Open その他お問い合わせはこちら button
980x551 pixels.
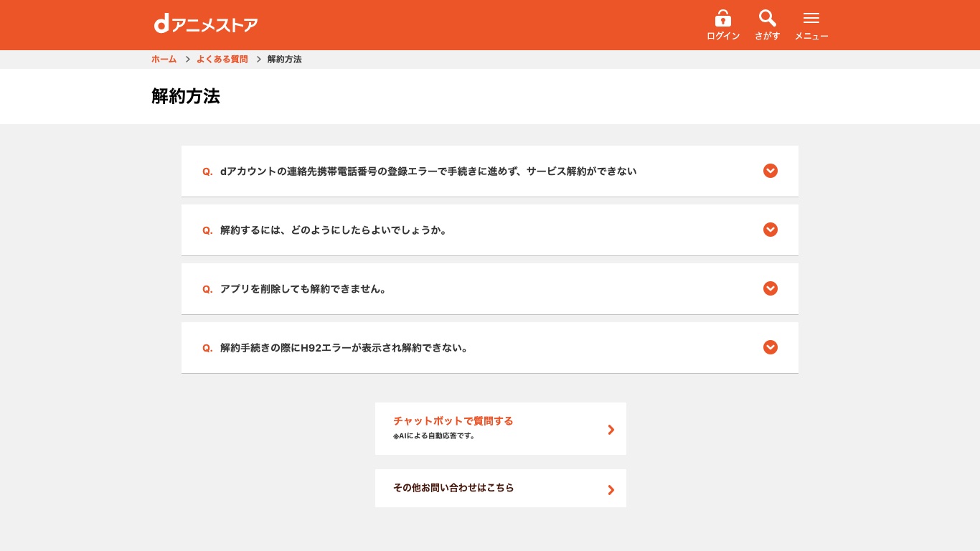501,488
